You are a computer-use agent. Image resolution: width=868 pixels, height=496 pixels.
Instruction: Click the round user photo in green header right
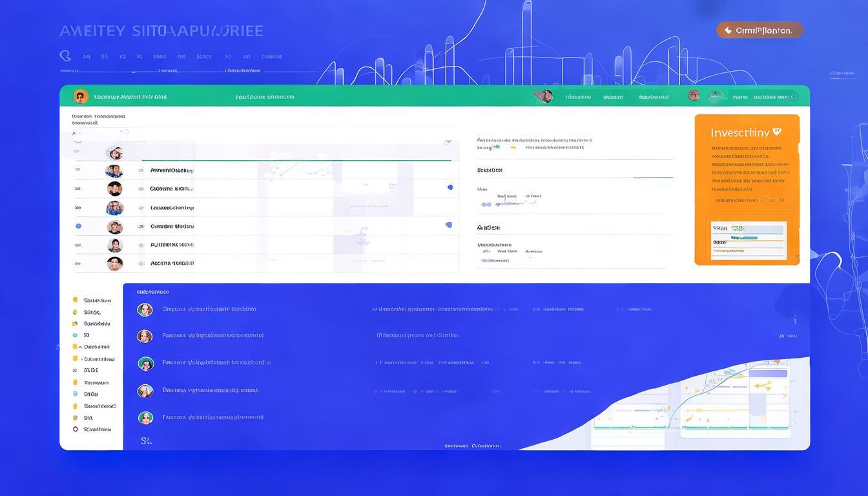tap(694, 96)
